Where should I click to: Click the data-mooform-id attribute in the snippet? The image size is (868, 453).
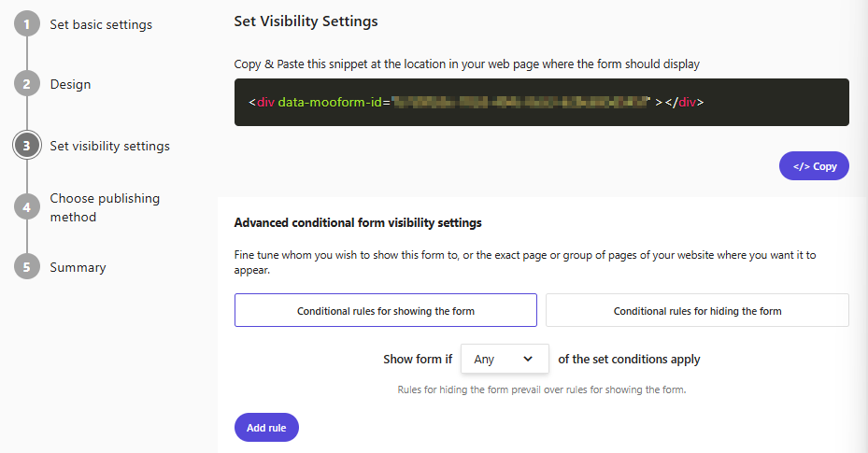330,102
